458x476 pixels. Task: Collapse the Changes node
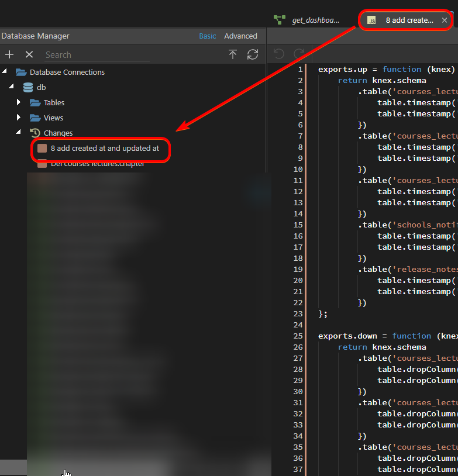pyautogui.click(x=19, y=133)
